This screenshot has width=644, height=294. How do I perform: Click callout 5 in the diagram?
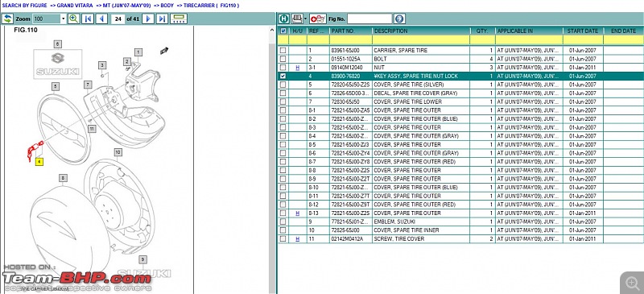[x=55, y=86]
